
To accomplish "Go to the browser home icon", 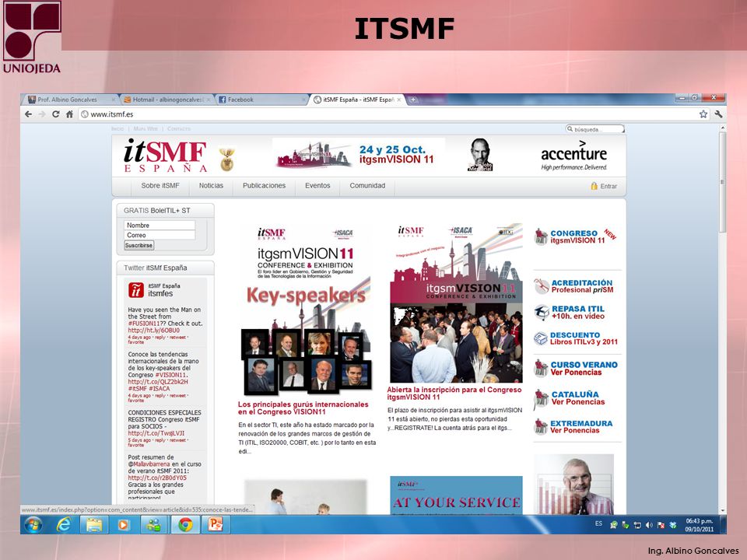I will pyautogui.click(x=69, y=114).
